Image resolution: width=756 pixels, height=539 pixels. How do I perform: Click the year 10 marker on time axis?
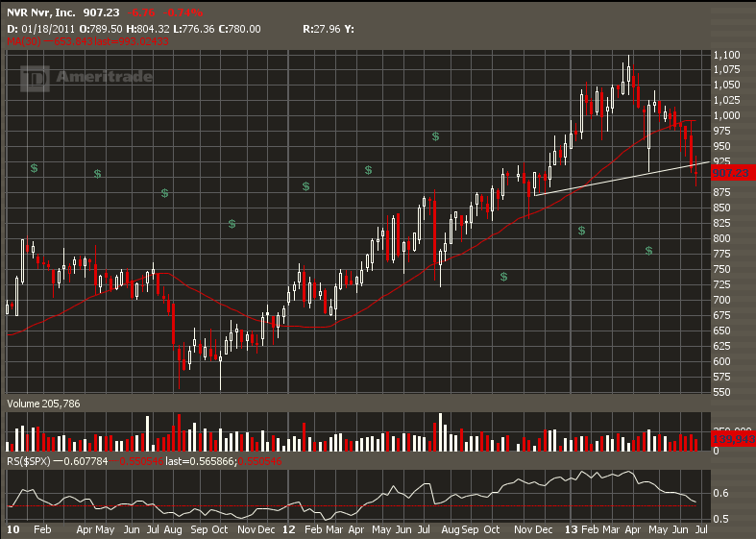pos(13,529)
